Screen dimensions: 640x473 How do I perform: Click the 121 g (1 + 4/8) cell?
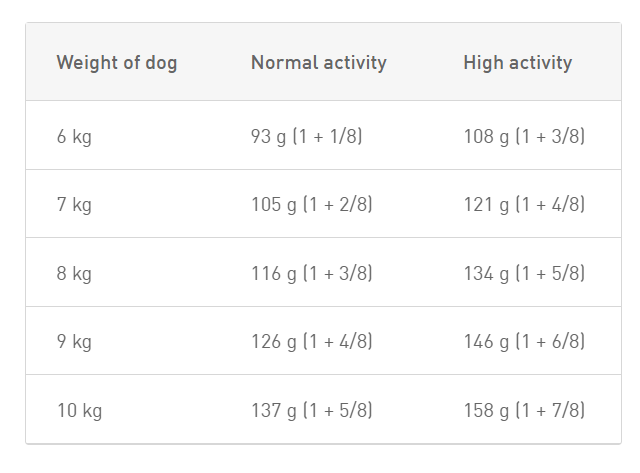coord(524,204)
